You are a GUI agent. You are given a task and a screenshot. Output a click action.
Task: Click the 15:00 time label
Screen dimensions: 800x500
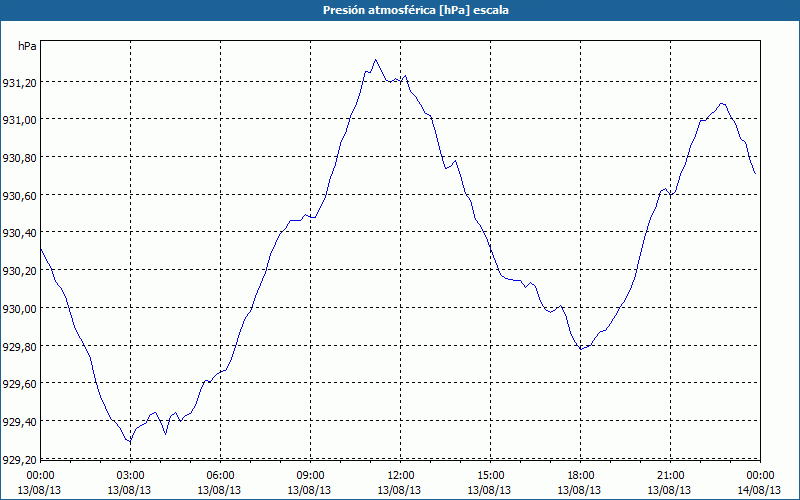point(490,476)
